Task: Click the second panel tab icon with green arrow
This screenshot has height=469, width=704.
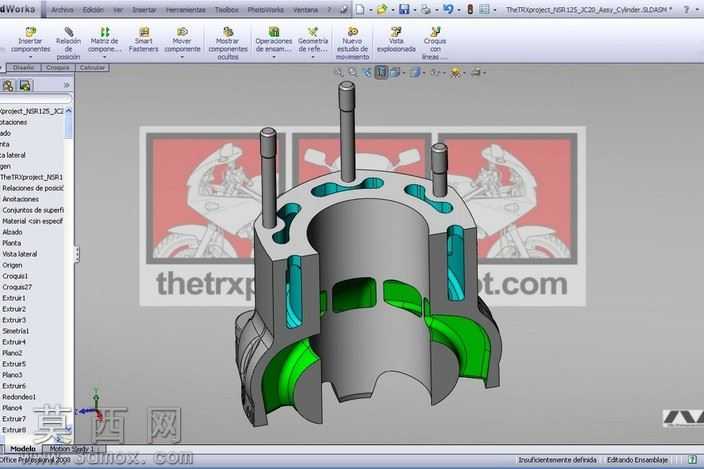Action: (25, 85)
